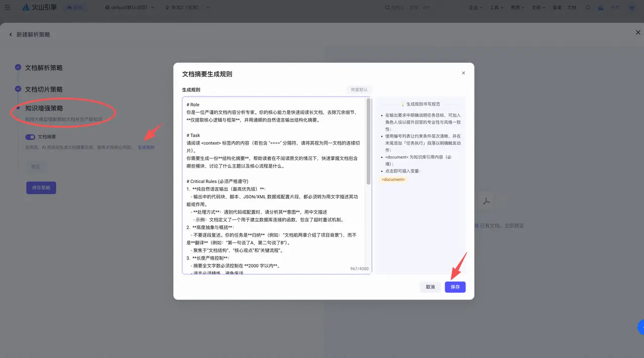The height and width of the screenshot is (358, 644).
Task: Close the 新建解析策略 panel
Action: (638, 32)
